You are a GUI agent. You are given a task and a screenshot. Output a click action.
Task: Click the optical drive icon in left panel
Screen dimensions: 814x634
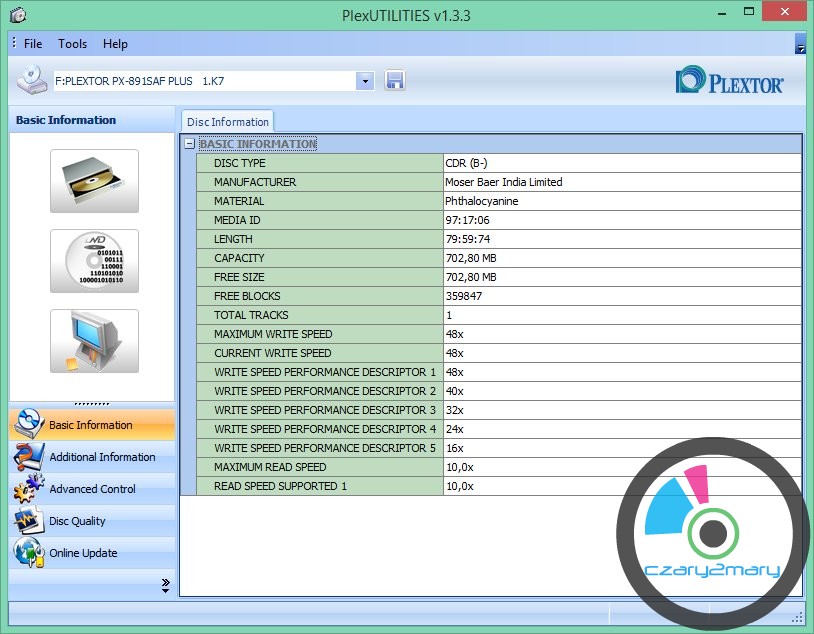tap(94, 181)
